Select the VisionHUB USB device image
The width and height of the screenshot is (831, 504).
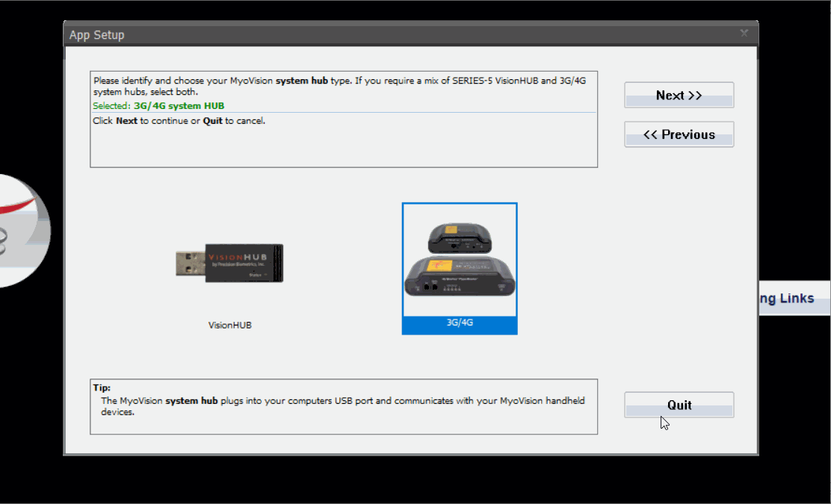[x=229, y=263]
